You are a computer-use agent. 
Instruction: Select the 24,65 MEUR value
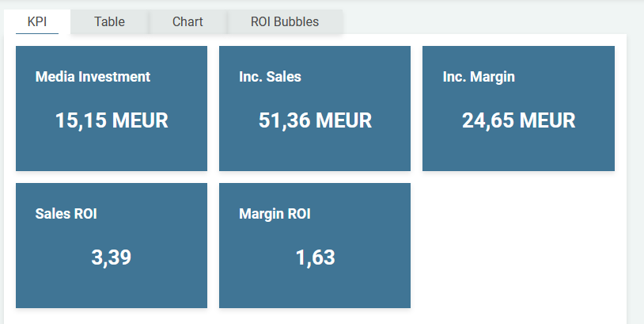tap(518, 120)
